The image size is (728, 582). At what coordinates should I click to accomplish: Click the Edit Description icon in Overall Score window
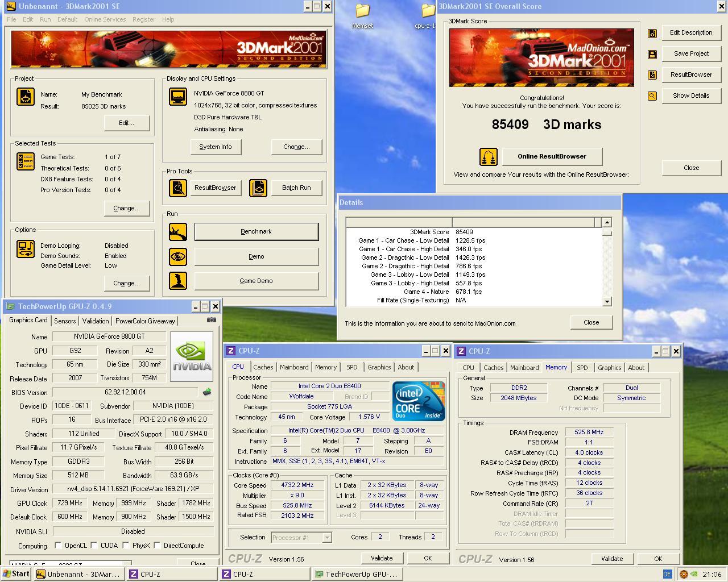point(652,33)
